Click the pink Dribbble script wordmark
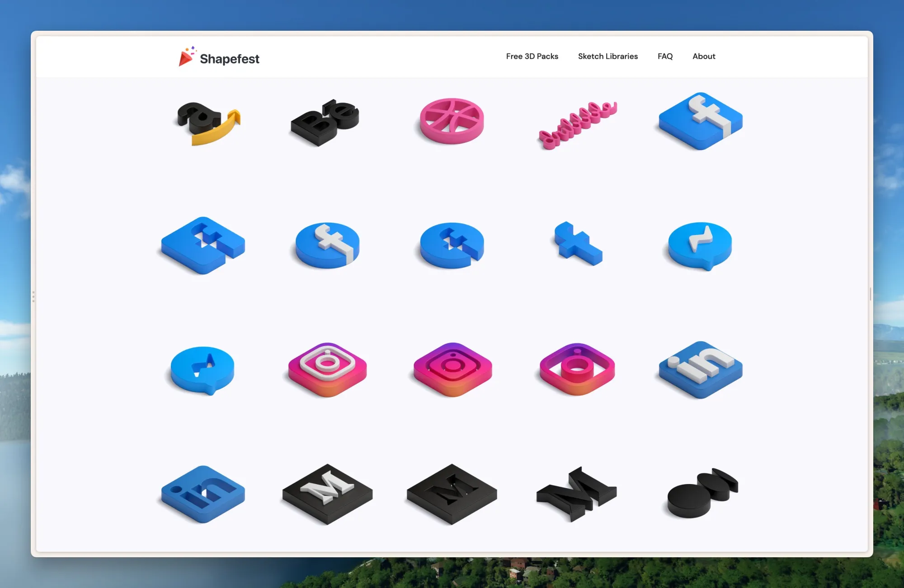Viewport: 904px width, 588px height. click(577, 125)
